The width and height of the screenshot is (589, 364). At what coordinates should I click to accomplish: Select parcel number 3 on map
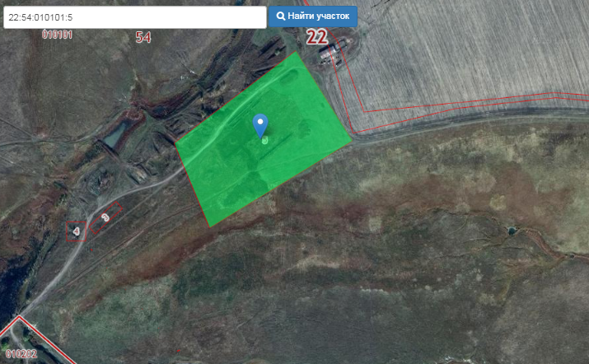tap(105, 217)
